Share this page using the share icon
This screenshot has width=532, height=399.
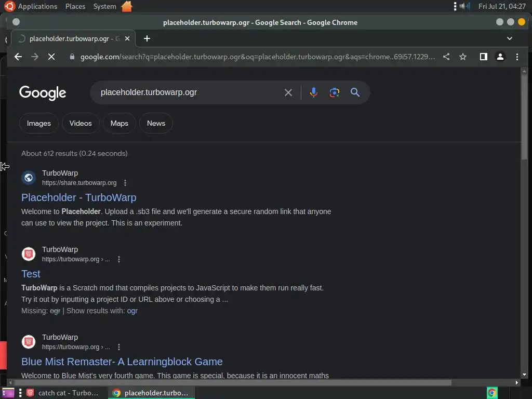click(446, 57)
